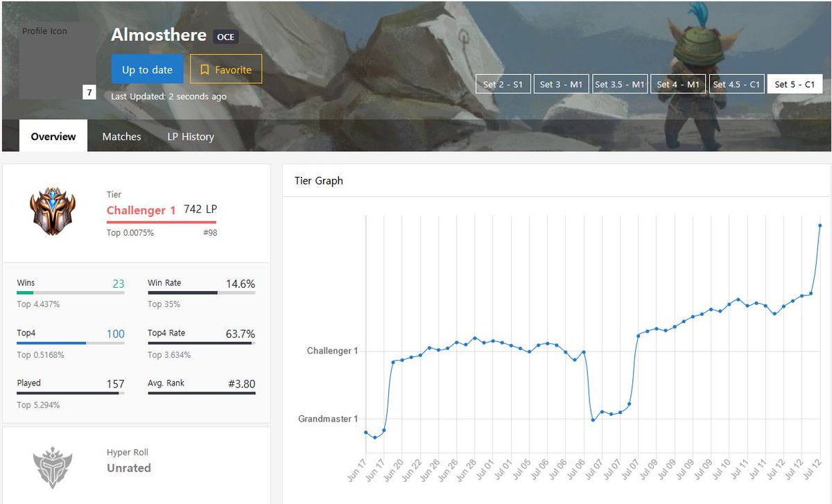Click the Profile Icon image
Viewport: 832px width, 504px height.
58,60
